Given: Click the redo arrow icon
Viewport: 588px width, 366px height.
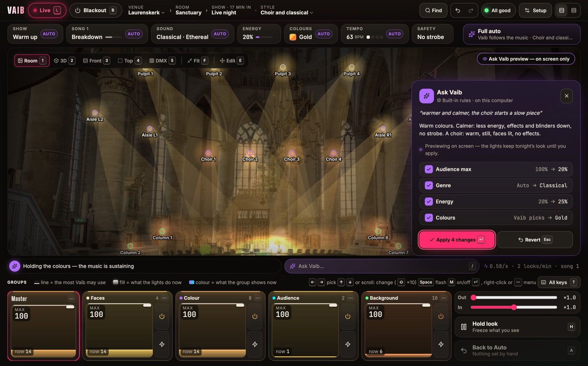Looking at the screenshot, I should [x=471, y=10].
